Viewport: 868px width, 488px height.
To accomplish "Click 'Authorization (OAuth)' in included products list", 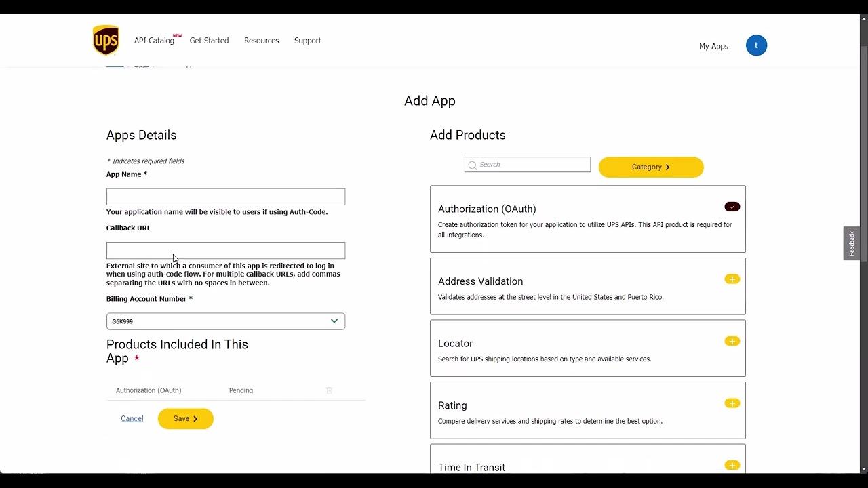I will (x=149, y=390).
